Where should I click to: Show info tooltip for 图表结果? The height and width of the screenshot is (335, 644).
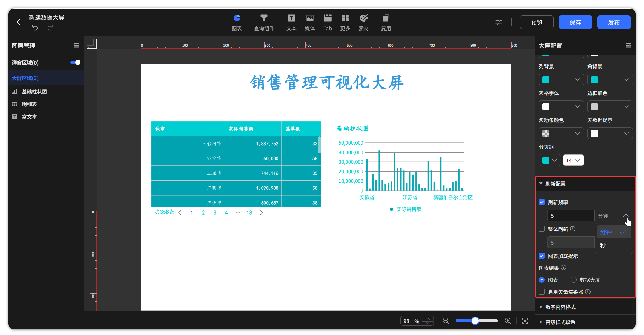tap(564, 268)
